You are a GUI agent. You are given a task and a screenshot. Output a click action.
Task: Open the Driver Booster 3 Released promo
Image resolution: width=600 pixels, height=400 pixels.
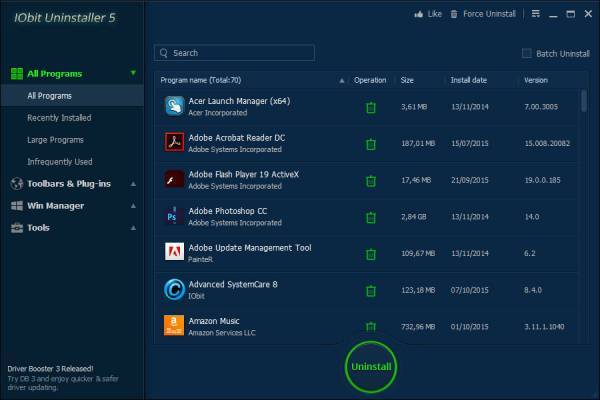[50, 369]
